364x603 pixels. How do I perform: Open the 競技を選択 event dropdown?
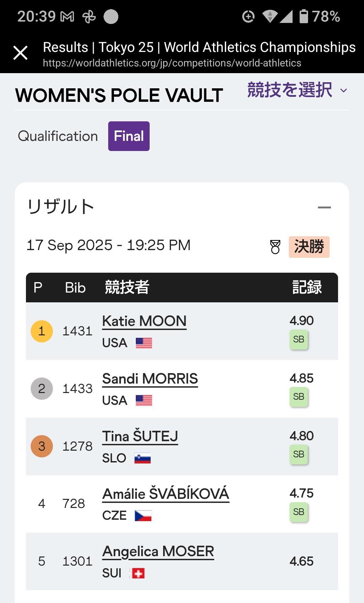click(x=297, y=90)
